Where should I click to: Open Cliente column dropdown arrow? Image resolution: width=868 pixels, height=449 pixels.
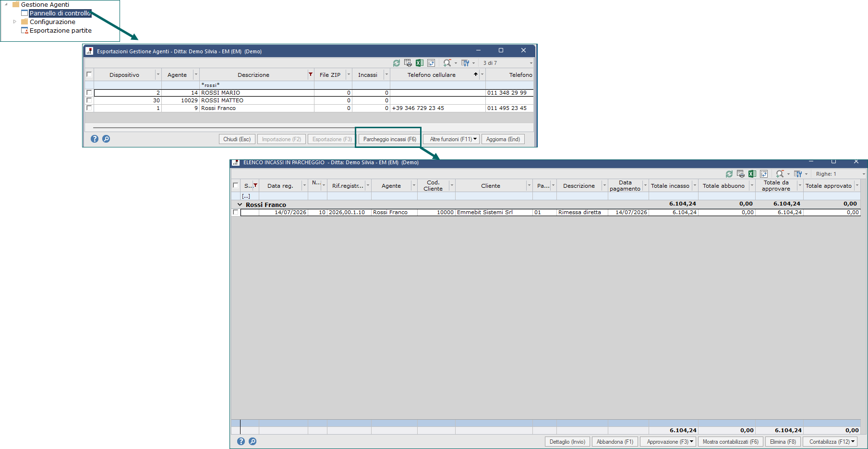(529, 185)
